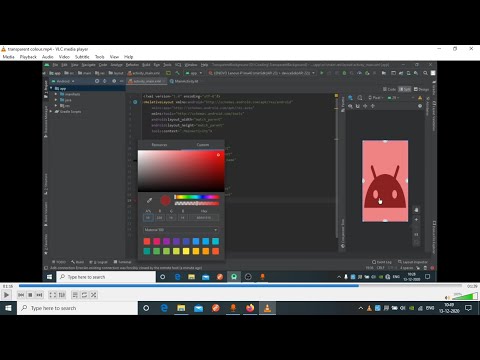The width and height of the screenshot is (480, 360).
Task: Click the taskbar search box
Action: tap(77, 308)
